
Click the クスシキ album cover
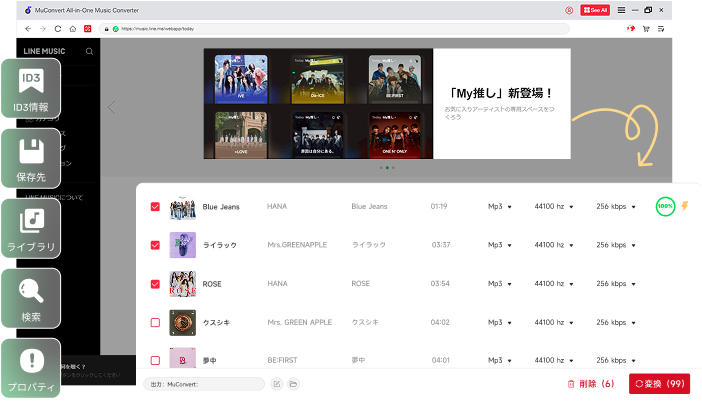click(x=183, y=323)
